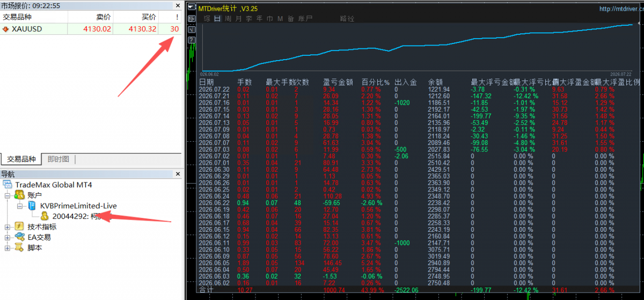Open the question mark help icon
The height and width of the screenshot is (300, 644).
(x=192, y=40)
